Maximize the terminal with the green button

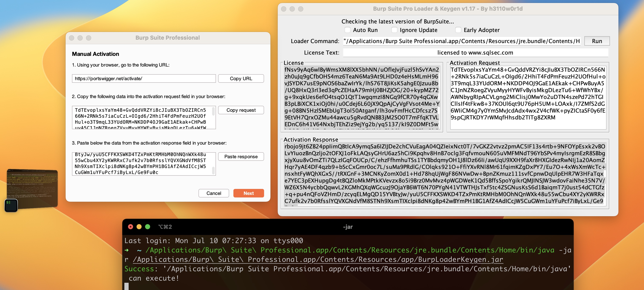(148, 227)
